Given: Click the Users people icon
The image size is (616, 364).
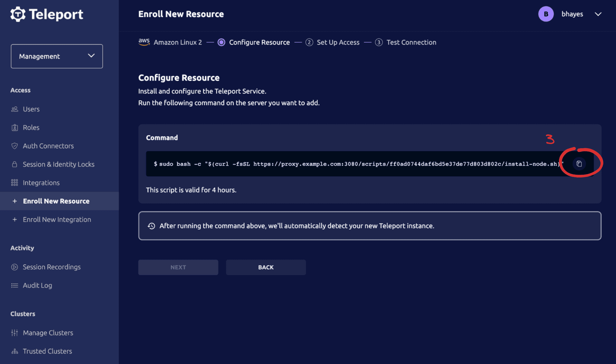Looking at the screenshot, I should pyautogui.click(x=14, y=109).
